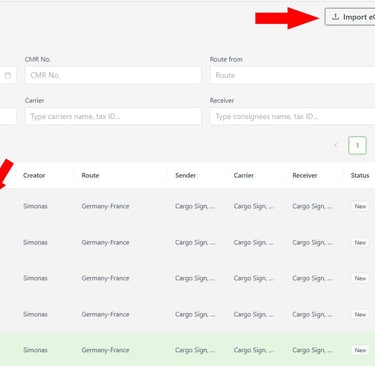Select page 1 in pagination
The image size is (375, 366).
(x=357, y=145)
